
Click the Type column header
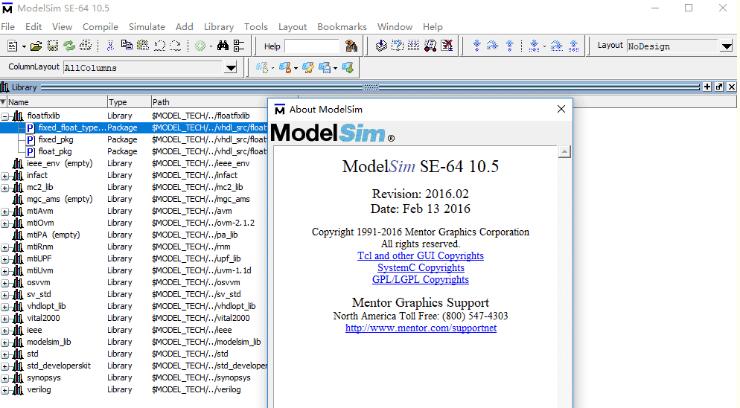point(128,102)
